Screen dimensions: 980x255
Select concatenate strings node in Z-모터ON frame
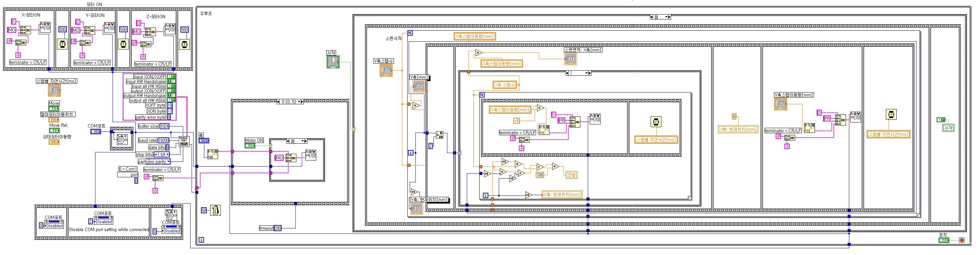pos(150,32)
